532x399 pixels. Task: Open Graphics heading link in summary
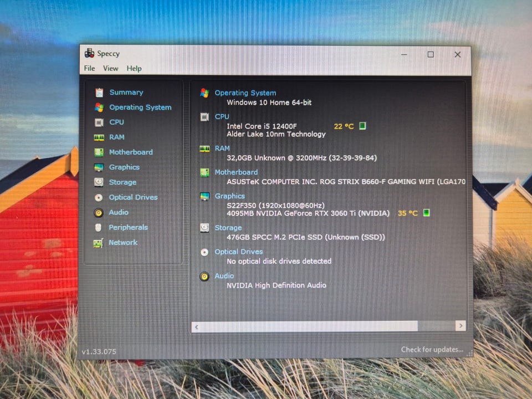pos(229,196)
